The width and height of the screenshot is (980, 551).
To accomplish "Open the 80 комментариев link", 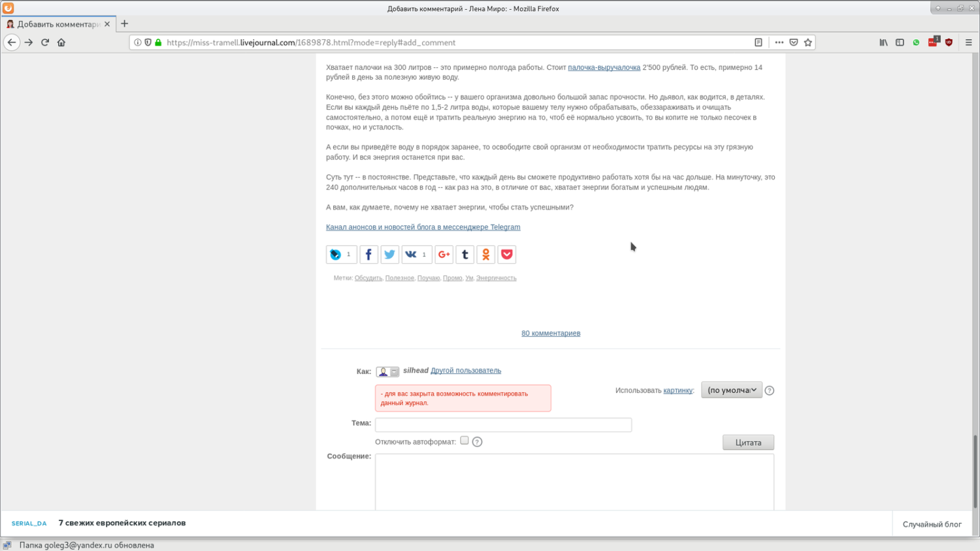I will (551, 333).
